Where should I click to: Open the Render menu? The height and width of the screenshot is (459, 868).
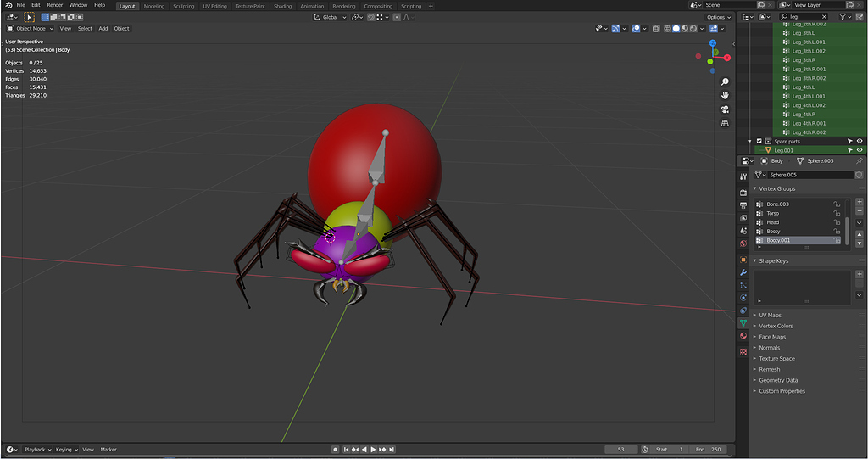55,5
